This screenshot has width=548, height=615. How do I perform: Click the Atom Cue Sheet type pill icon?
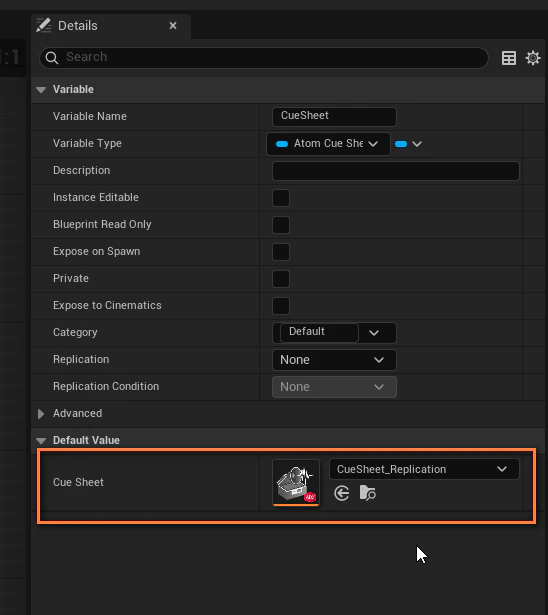[x=282, y=144]
